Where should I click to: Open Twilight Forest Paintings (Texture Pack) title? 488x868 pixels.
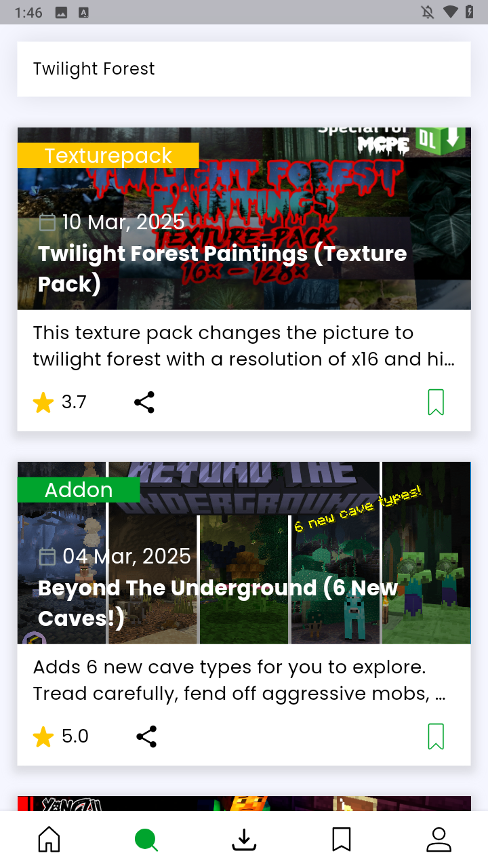click(222, 269)
